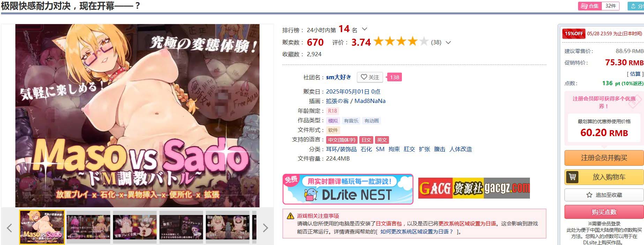Click 注册会员并购买 button
Viewport: 644px width, 245px height.
click(x=604, y=158)
